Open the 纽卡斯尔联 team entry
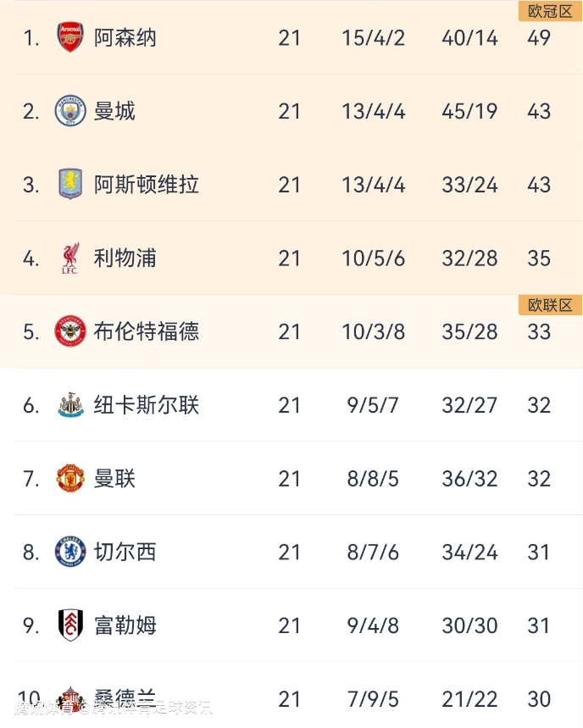The height and width of the screenshot is (728, 583). 147,405
